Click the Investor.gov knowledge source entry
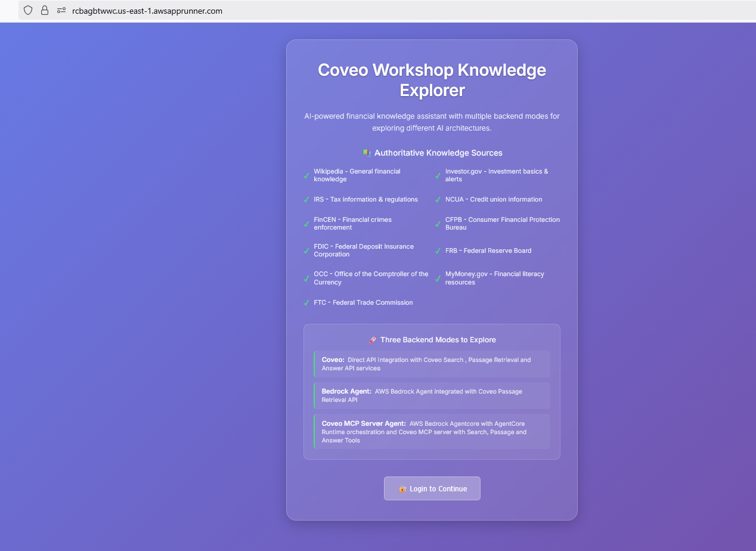Viewport: 756px width, 551px height. tap(496, 175)
